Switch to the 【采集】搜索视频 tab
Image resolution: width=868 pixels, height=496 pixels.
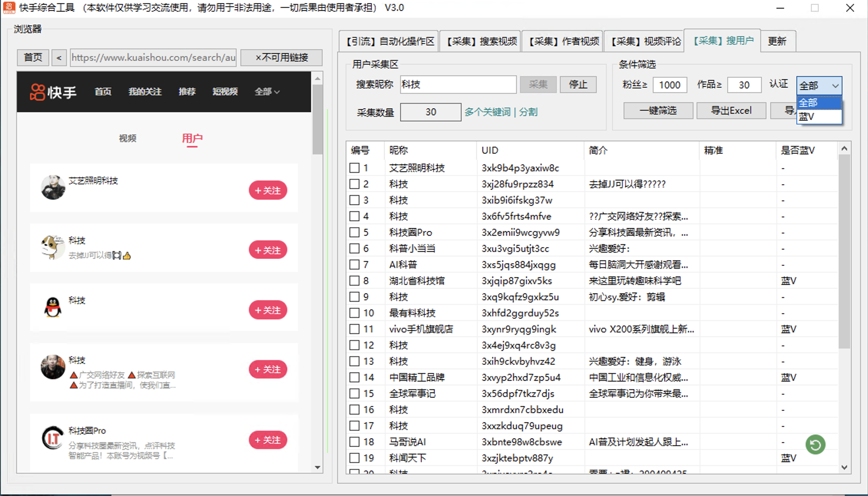click(480, 41)
